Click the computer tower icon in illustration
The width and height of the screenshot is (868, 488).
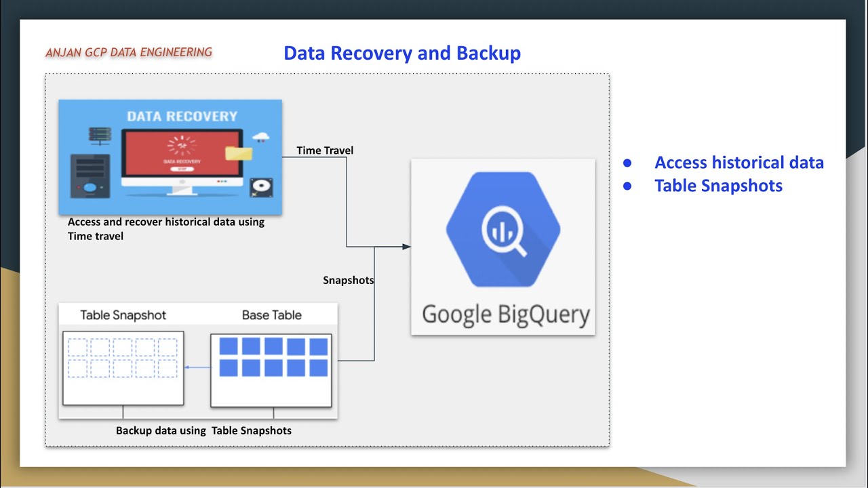point(90,175)
